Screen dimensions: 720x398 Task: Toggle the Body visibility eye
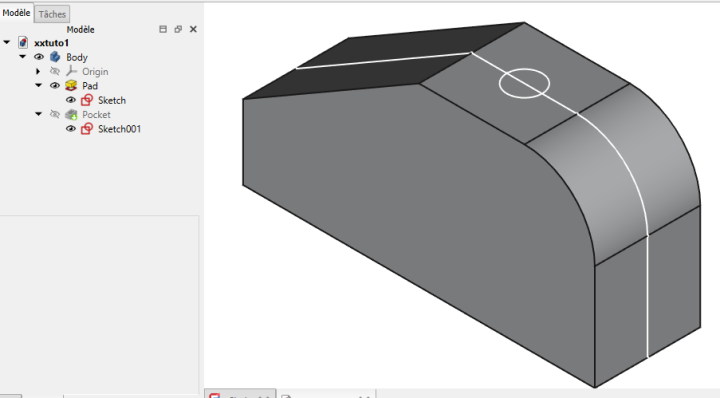[39, 57]
